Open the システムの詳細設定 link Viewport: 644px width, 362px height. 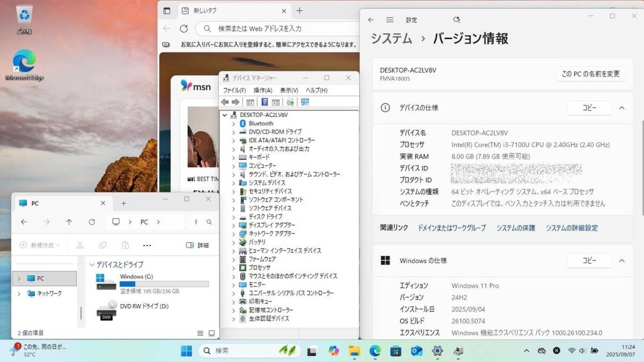point(572,228)
